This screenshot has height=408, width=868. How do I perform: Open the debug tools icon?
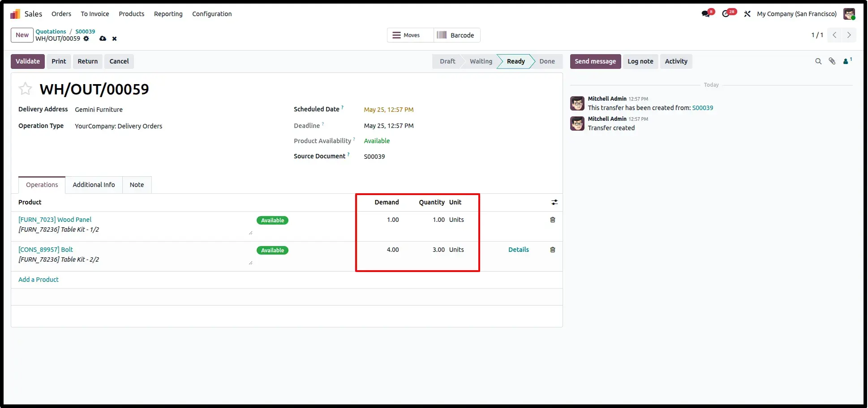[x=747, y=14]
